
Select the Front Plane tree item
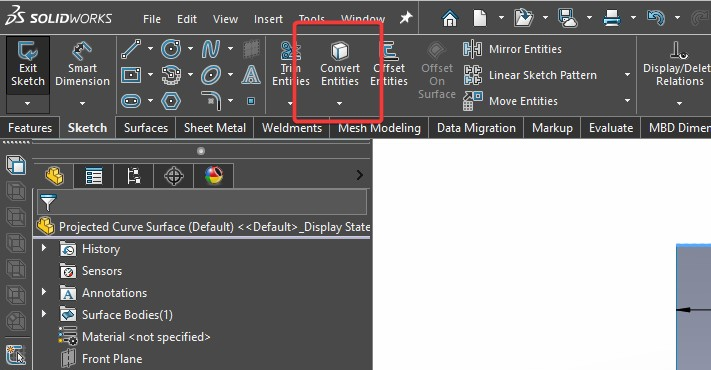pyautogui.click(x=102, y=359)
